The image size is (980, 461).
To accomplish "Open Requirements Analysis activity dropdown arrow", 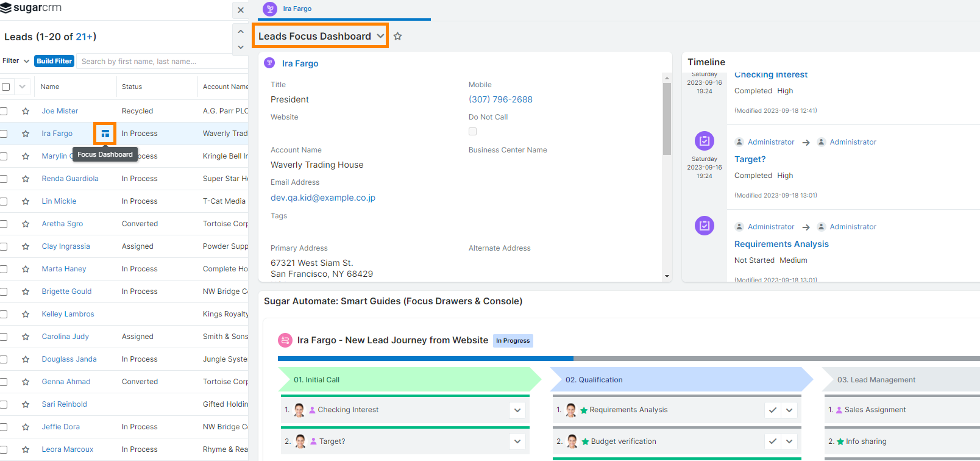I will click(x=789, y=410).
